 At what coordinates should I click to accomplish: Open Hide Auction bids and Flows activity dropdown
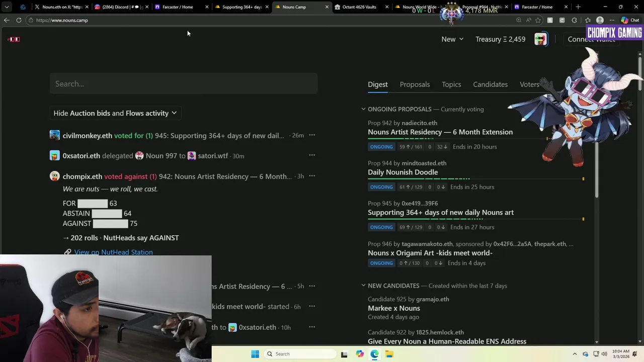(x=115, y=113)
